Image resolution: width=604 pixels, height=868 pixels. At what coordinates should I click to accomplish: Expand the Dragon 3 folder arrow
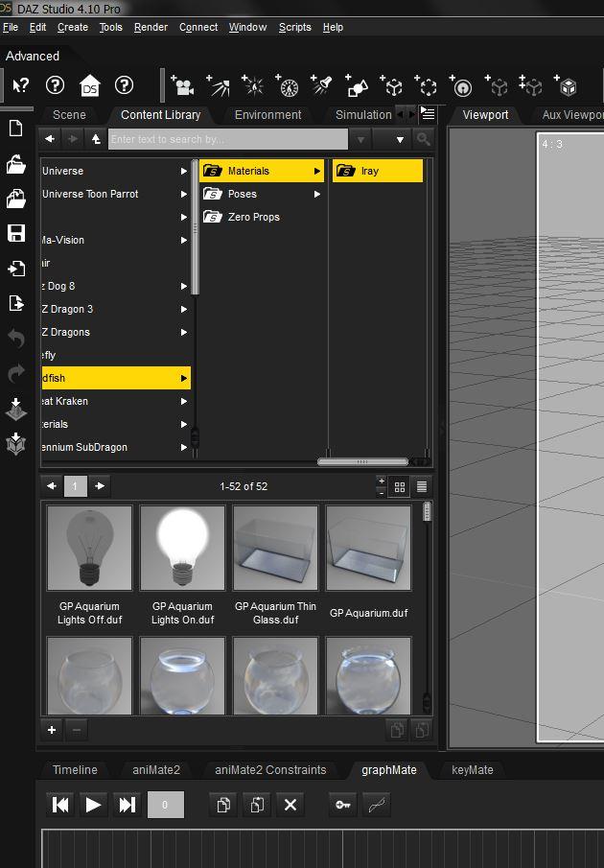(x=184, y=310)
